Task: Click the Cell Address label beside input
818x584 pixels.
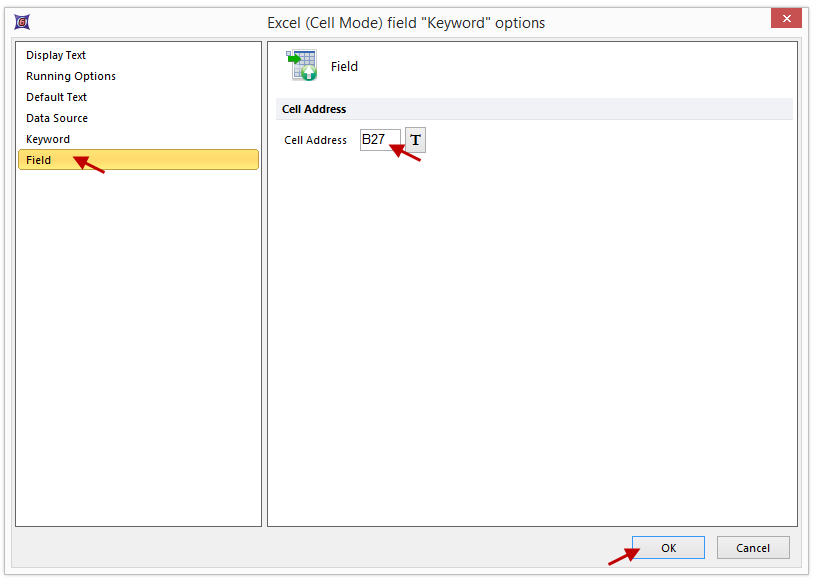Action: pos(315,140)
